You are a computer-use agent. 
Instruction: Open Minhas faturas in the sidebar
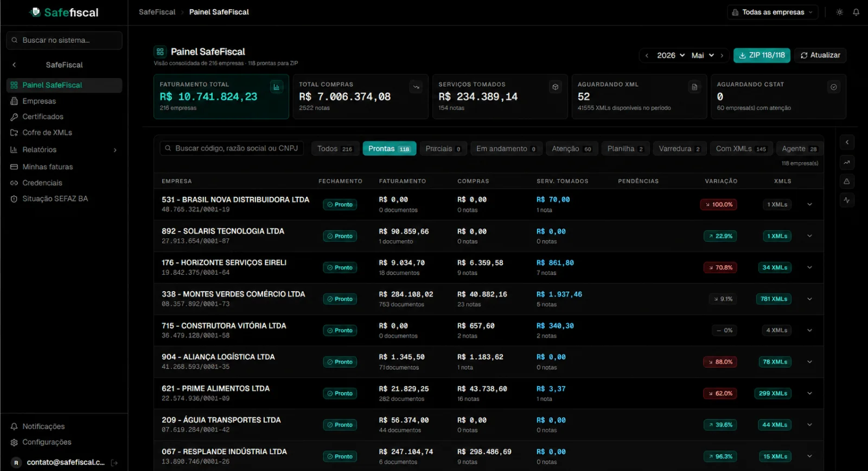pos(64,167)
